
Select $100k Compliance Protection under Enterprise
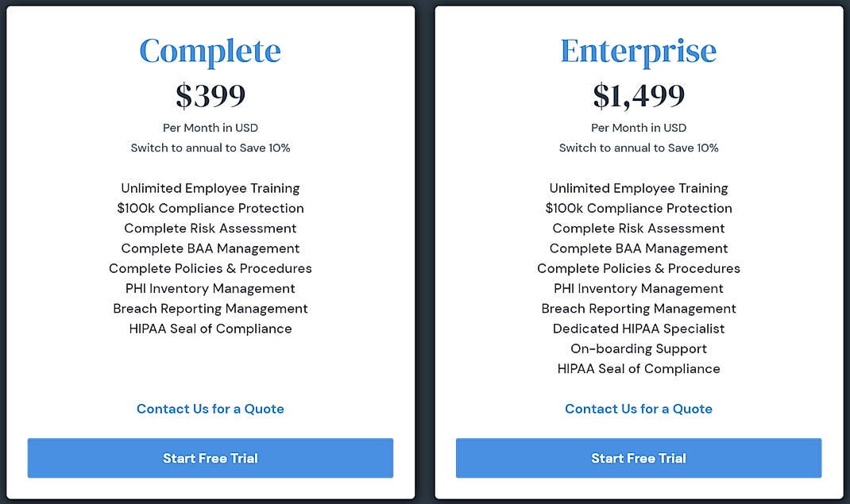point(638,208)
